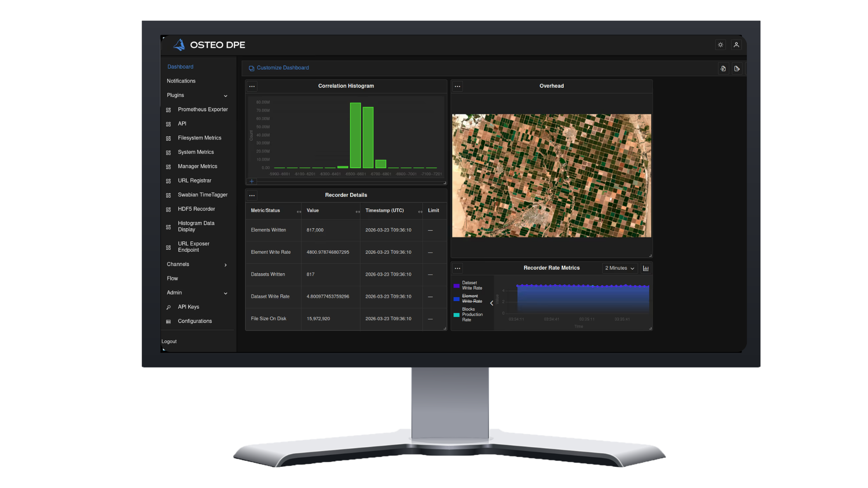This screenshot has width=868, height=488.
Task: Click bar chart icon in Recorder Rate Metrics
Action: (x=646, y=268)
